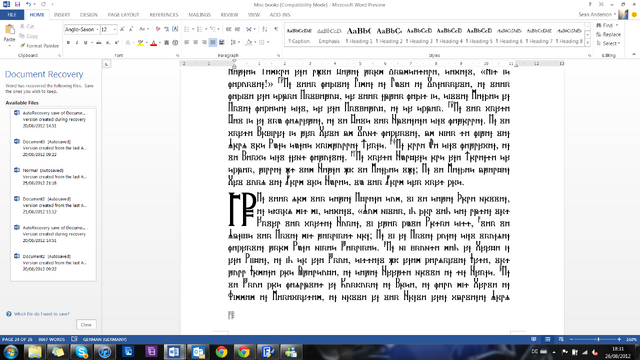Apply highlight color to text

click(140, 42)
